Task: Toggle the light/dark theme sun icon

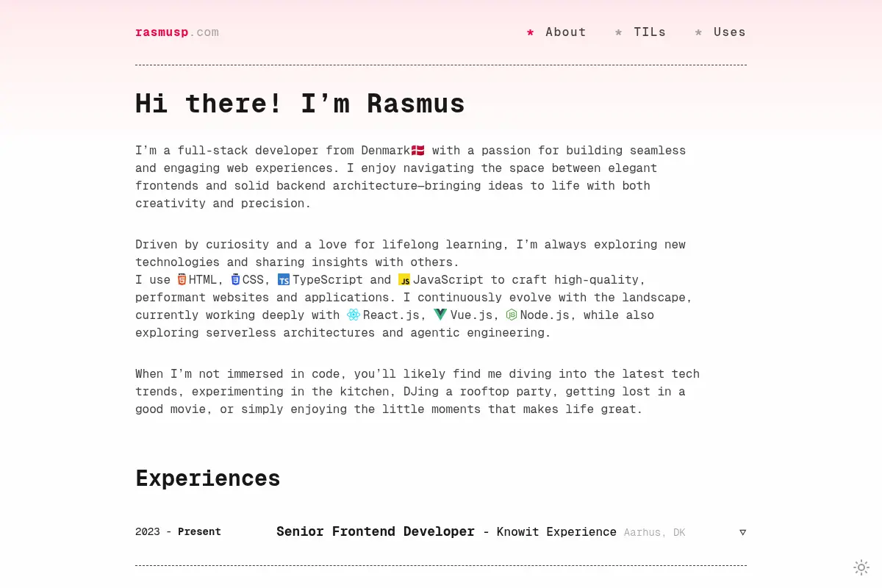Action: click(861, 567)
